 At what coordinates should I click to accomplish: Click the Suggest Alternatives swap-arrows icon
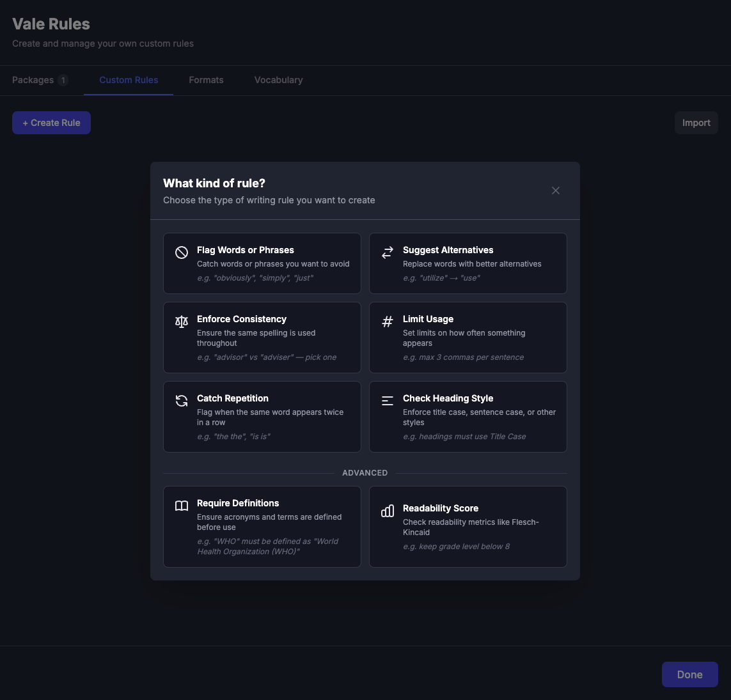[388, 253]
